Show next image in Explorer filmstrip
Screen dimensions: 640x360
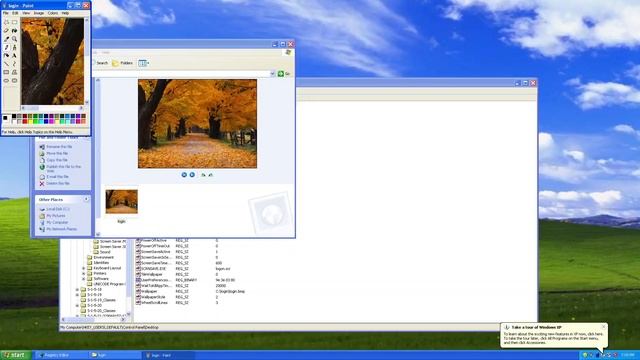(192, 175)
